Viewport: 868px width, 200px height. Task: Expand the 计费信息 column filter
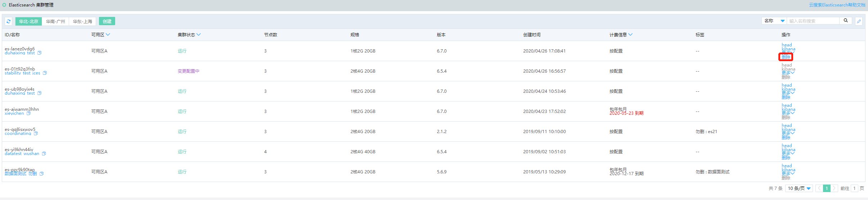[x=630, y=35]
